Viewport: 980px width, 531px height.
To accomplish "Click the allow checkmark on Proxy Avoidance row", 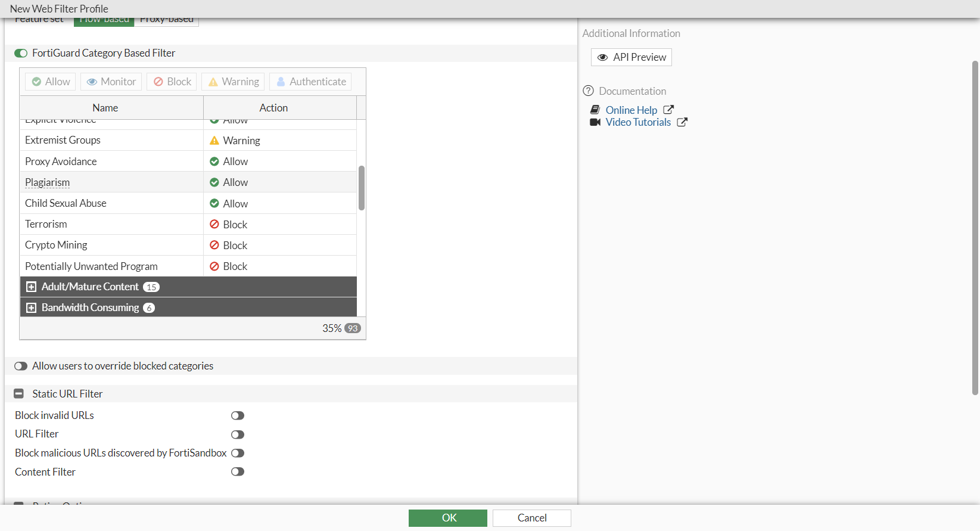I will point(214,162).
